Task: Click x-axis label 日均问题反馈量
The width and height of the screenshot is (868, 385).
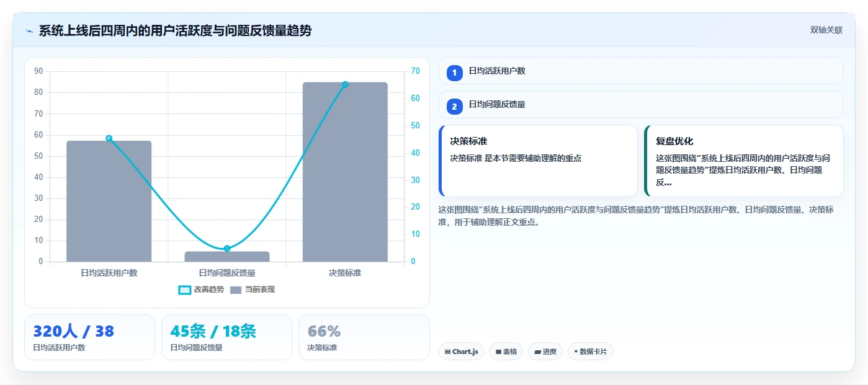Action: point(227,273)
